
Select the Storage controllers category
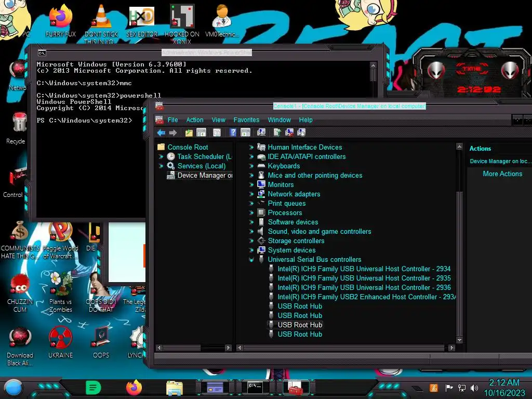coord(296,241)
